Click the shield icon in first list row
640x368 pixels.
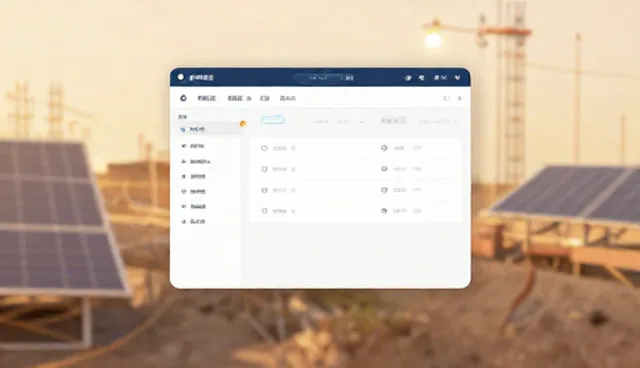coord(384,148)
